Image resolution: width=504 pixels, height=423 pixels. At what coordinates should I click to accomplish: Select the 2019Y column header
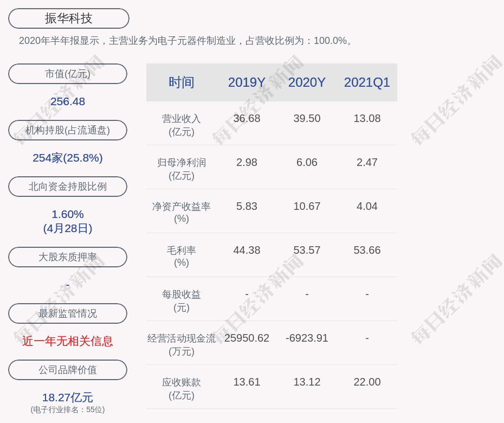pos(247,82)
